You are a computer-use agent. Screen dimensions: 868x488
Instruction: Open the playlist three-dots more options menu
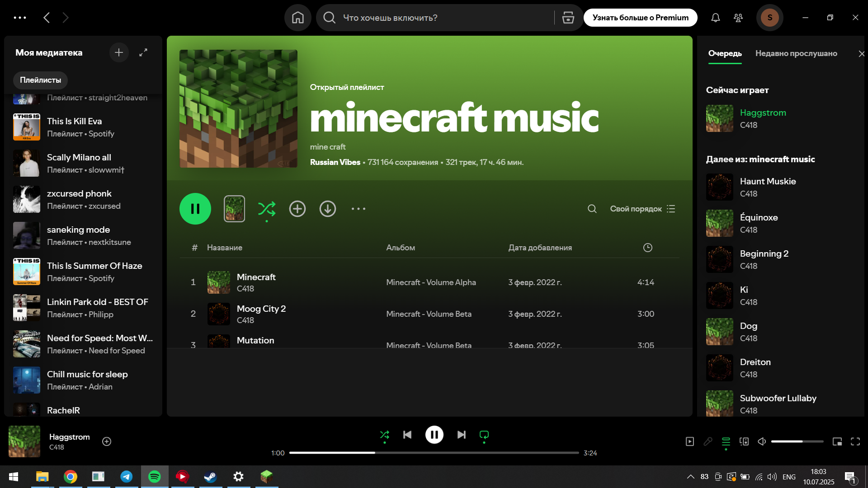pyautogui.click(x=358, y=209)
